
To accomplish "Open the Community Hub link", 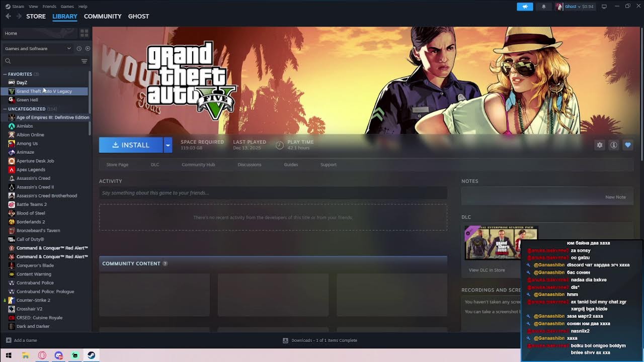I will (198, 164).
